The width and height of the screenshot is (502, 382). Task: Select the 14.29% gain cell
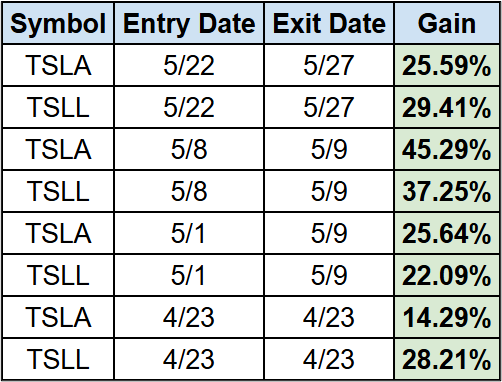447,317
